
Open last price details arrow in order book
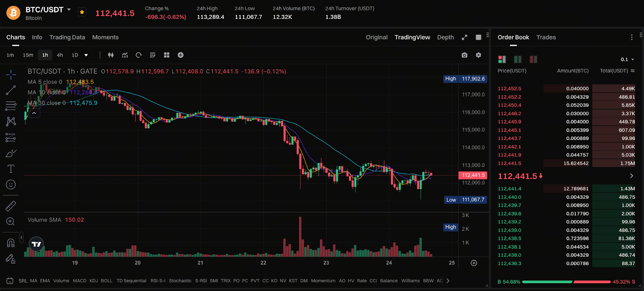pyautogui.click(x=632, y=176)
